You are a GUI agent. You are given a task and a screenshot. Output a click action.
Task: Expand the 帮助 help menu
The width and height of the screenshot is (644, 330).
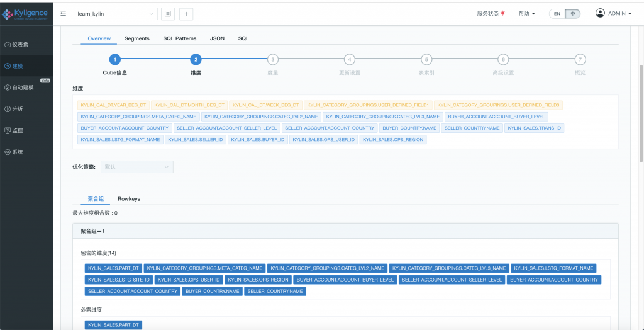pos(526,13)
